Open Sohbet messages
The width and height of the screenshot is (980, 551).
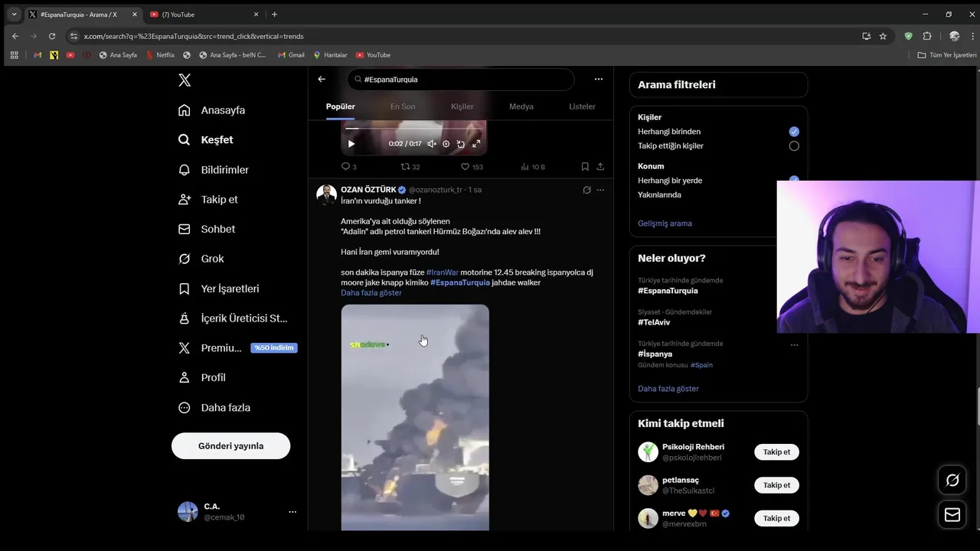point(207,229)
